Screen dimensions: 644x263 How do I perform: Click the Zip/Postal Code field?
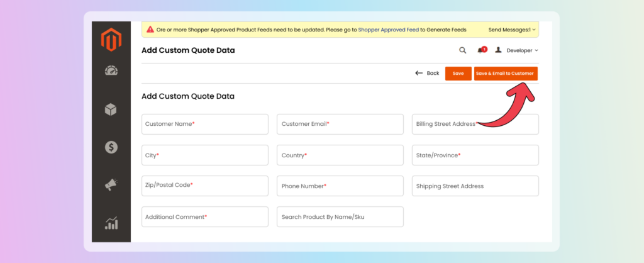point(204,186)
